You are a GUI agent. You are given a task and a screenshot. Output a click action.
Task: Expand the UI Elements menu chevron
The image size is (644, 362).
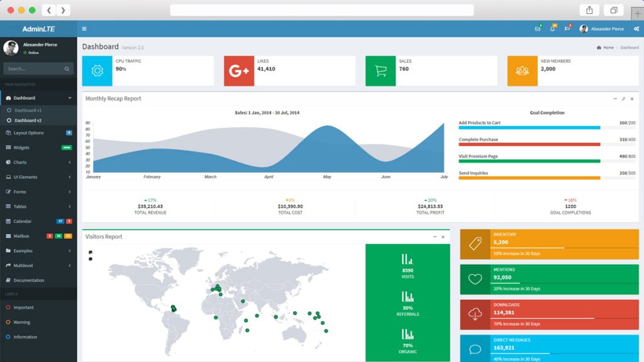tap(70, 177)
